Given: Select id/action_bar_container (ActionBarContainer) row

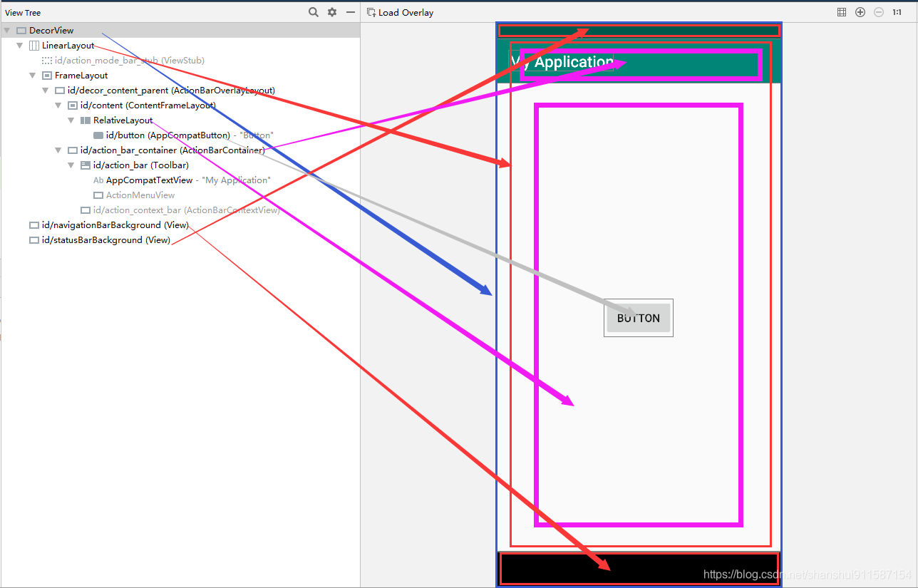Looking at the screenshot, I should [180, 150].
